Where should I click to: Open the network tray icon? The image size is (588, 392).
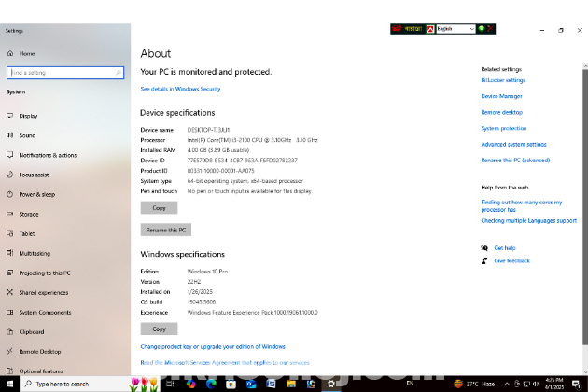click(527, 384)
